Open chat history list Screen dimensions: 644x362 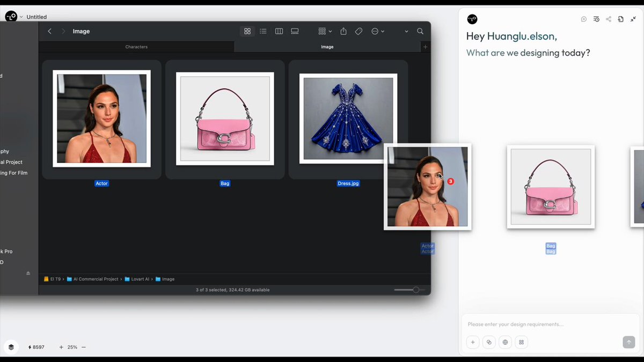(596, 19)
